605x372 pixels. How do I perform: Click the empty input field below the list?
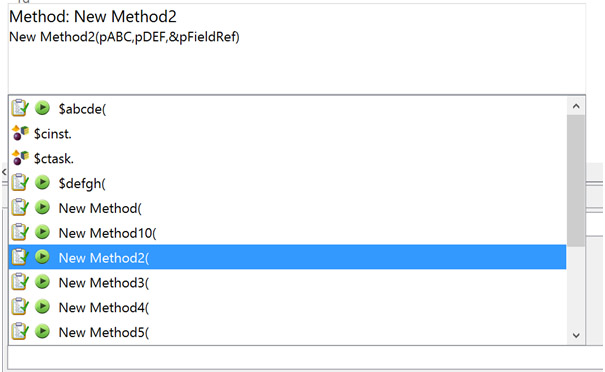point(305,357)
